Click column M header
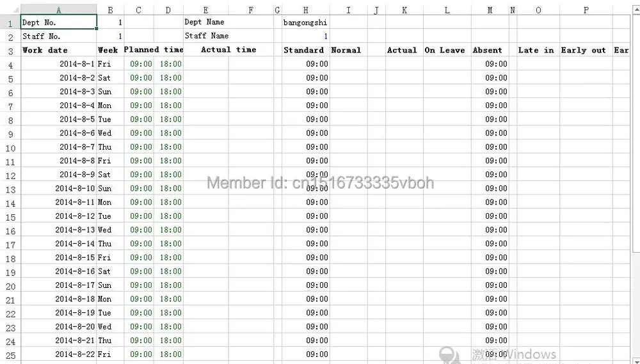Viewport: 640px width, 364px height. pos(490,10)
